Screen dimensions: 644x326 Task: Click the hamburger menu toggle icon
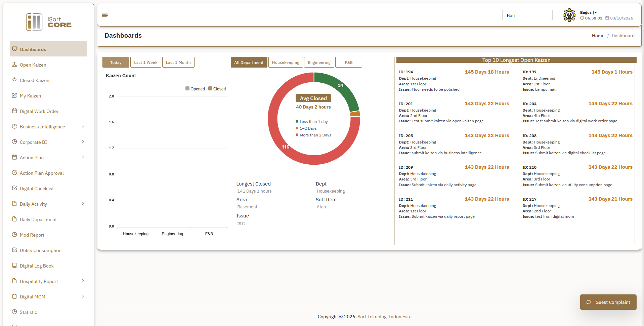coord(105,15)
